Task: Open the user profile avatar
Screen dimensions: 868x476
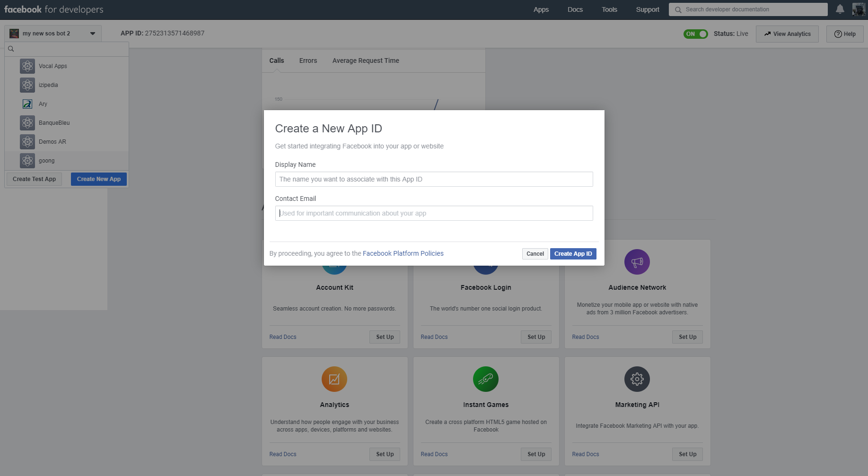Action: tap(859, 9)
